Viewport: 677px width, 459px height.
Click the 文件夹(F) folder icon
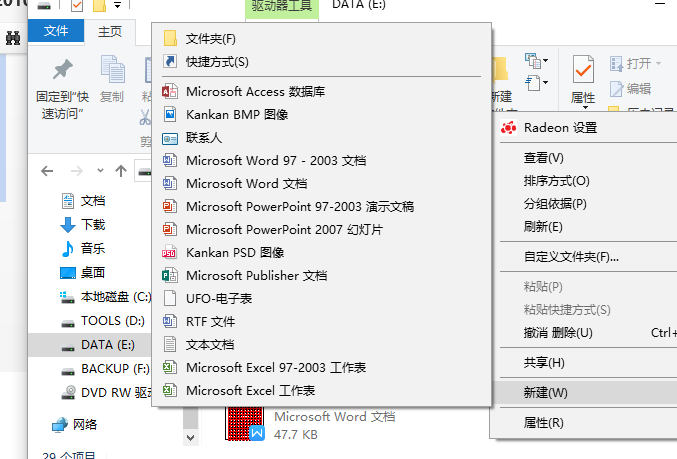pos(170,38)
